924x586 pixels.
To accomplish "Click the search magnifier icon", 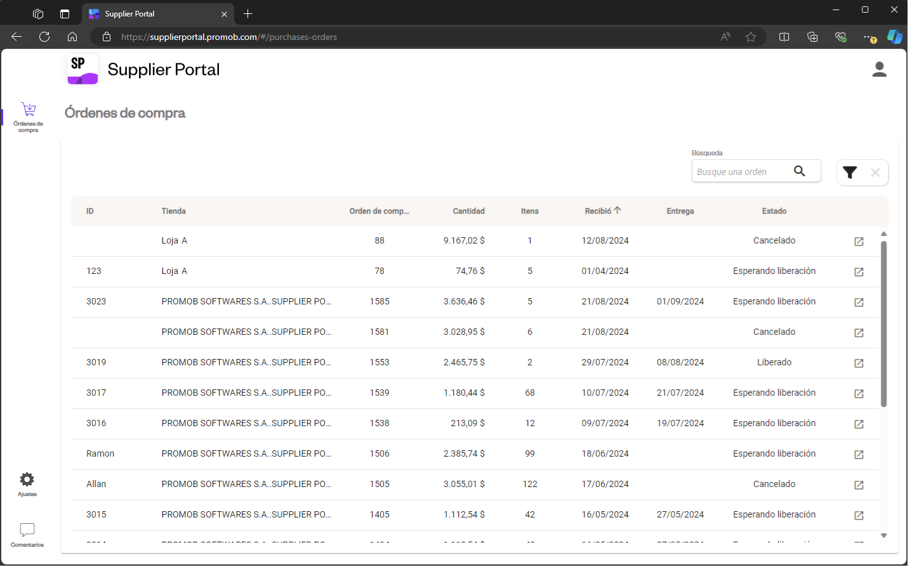I will [800, 171].
